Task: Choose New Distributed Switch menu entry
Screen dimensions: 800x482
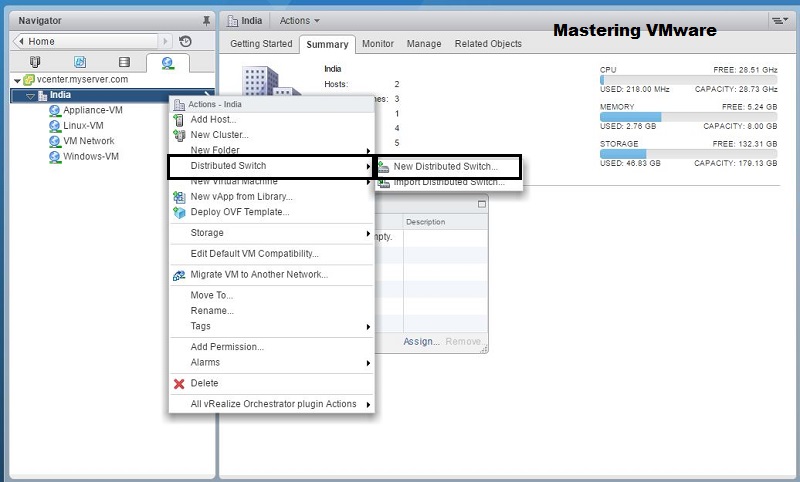Action: point(448,167)
